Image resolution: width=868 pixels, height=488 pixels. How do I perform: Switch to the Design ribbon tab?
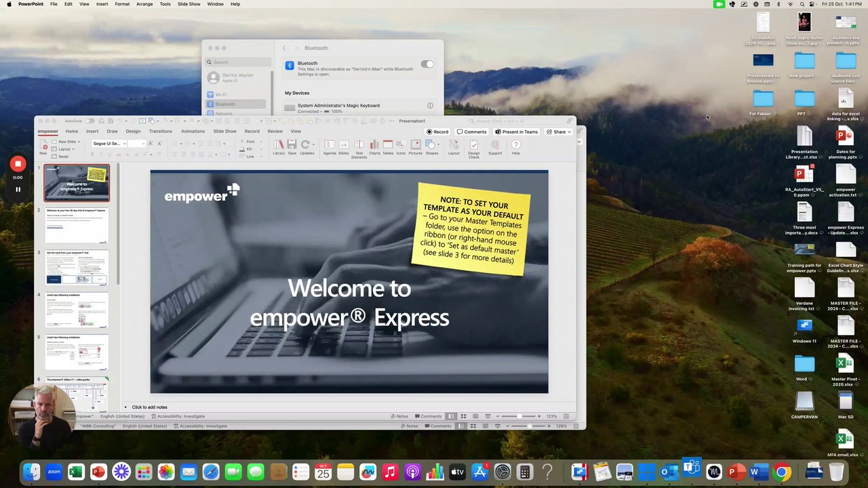pyautogui.click(x=133, y=131)
